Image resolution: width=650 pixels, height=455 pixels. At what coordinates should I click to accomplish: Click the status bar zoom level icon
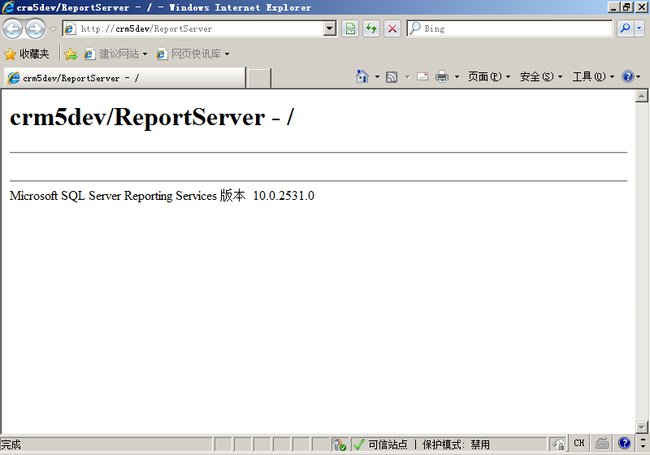coord(558,445)
